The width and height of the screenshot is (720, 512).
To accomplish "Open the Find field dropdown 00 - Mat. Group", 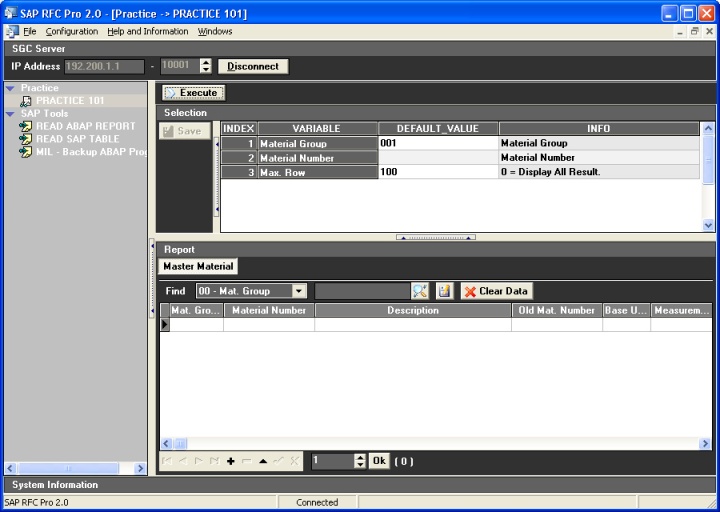I will point(299,291).
